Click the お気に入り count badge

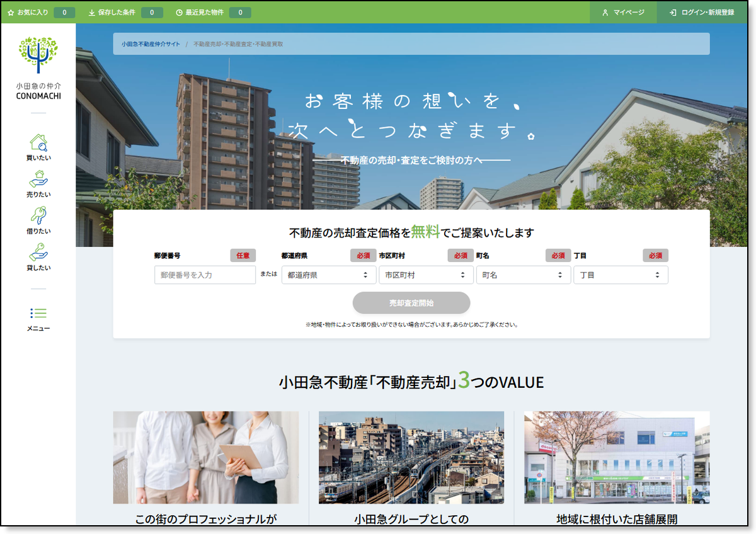[x=64, y=13]
